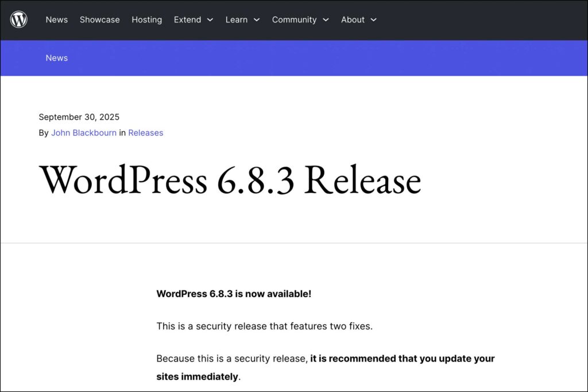The width and height of the screenshot is (588, 392).
Task: Expand the chevron next to Community
Action: tap(326, 20)
